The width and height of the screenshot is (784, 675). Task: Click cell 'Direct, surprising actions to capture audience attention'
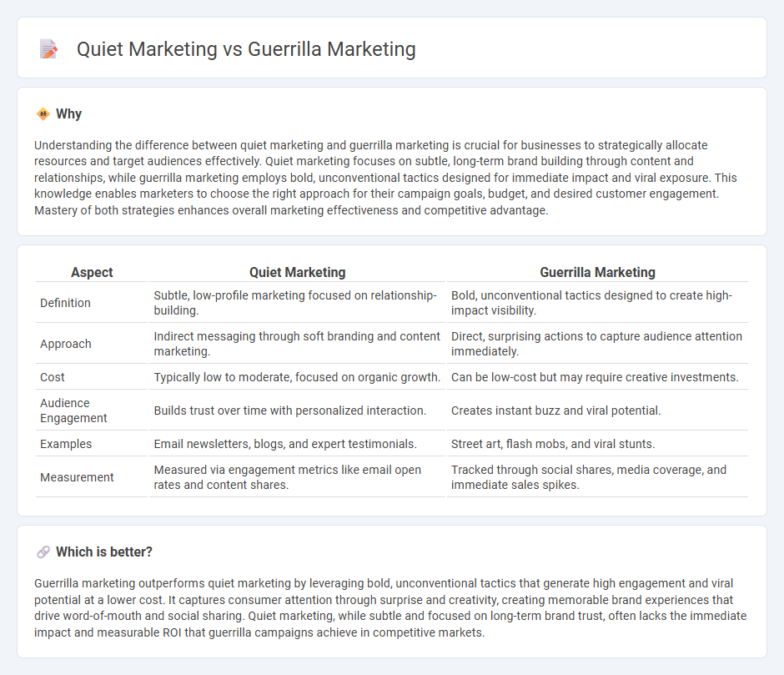pyautogui.click(x=597, y=344)
